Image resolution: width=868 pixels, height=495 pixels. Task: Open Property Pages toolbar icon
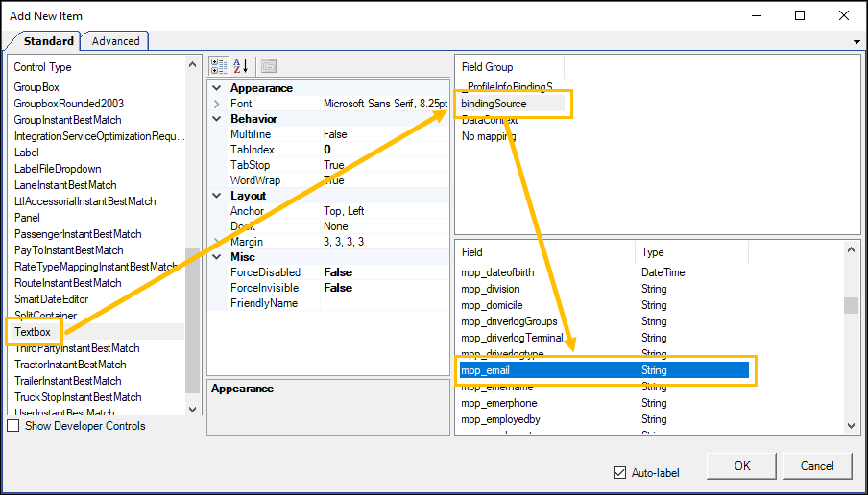click(269, 66)
